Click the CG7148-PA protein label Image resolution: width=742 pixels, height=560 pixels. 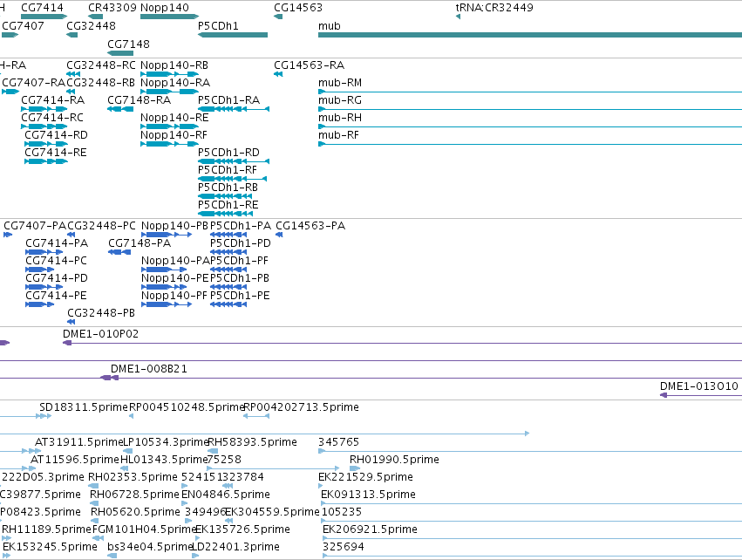pyautogui.click(x=140, y=243)
